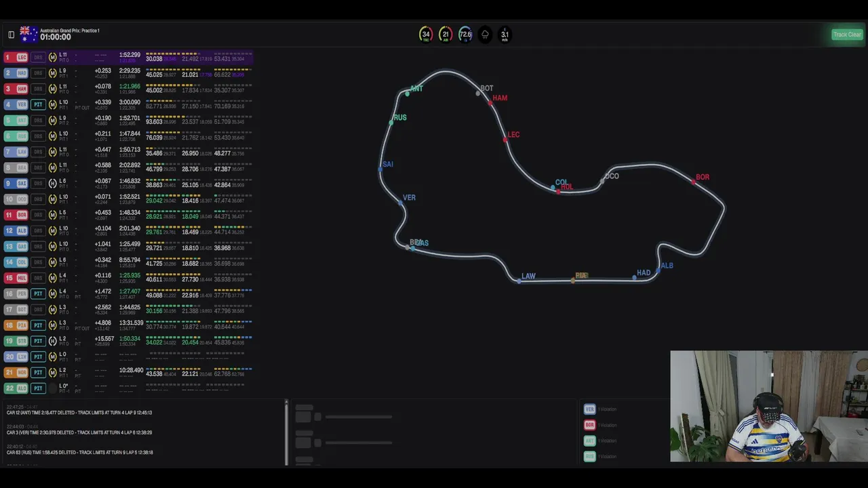Click the medium tyre icon in HAD's row
Viewport: 868px width, 488px height.
point(53,73)
